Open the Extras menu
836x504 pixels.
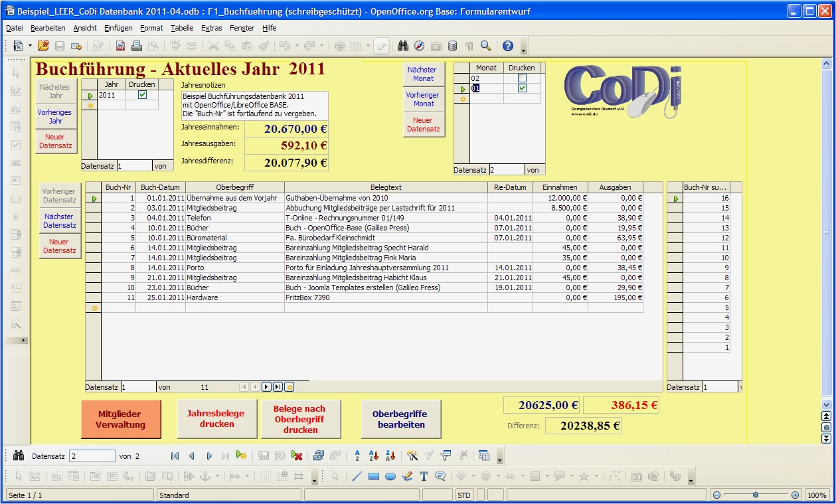coord(210,28)
